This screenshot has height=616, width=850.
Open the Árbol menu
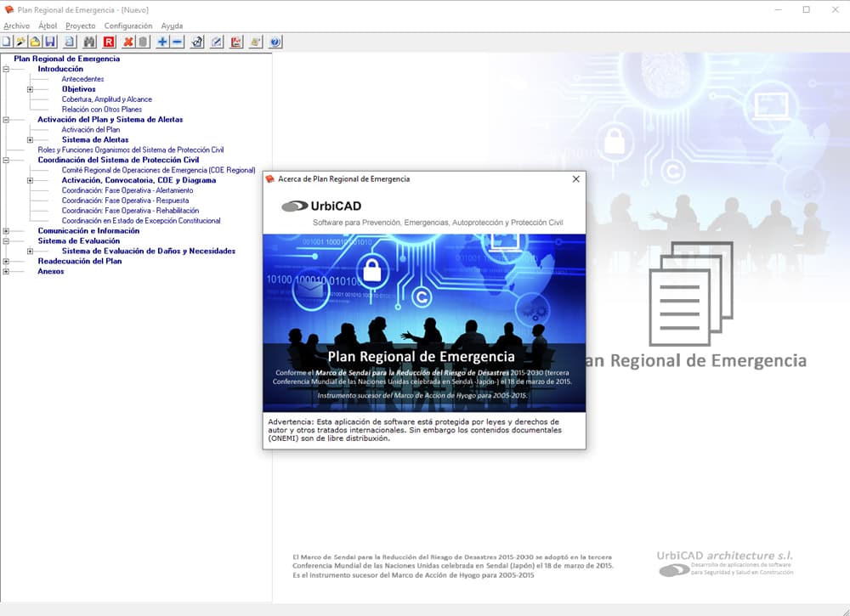point(48,25)
